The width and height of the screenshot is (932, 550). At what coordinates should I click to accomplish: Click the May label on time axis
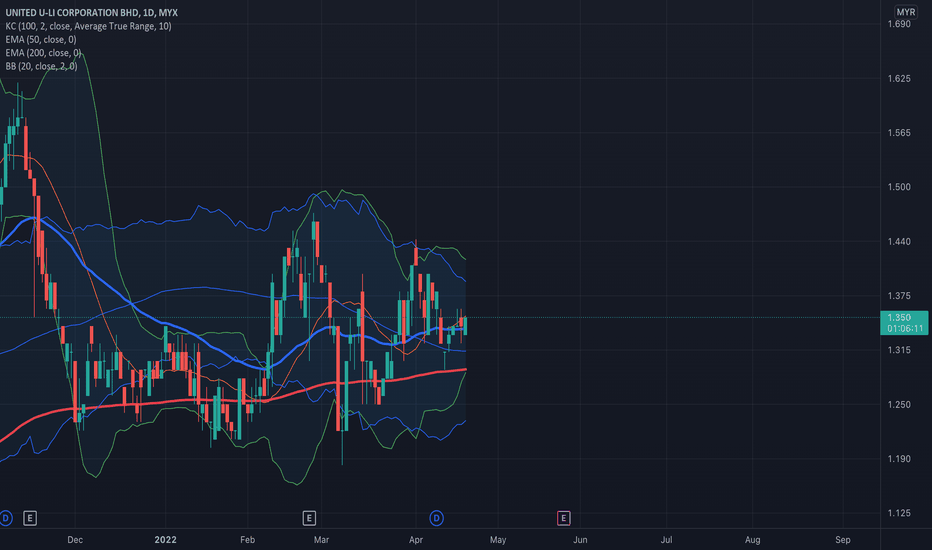pyautogui.click(x=498, y=540)
